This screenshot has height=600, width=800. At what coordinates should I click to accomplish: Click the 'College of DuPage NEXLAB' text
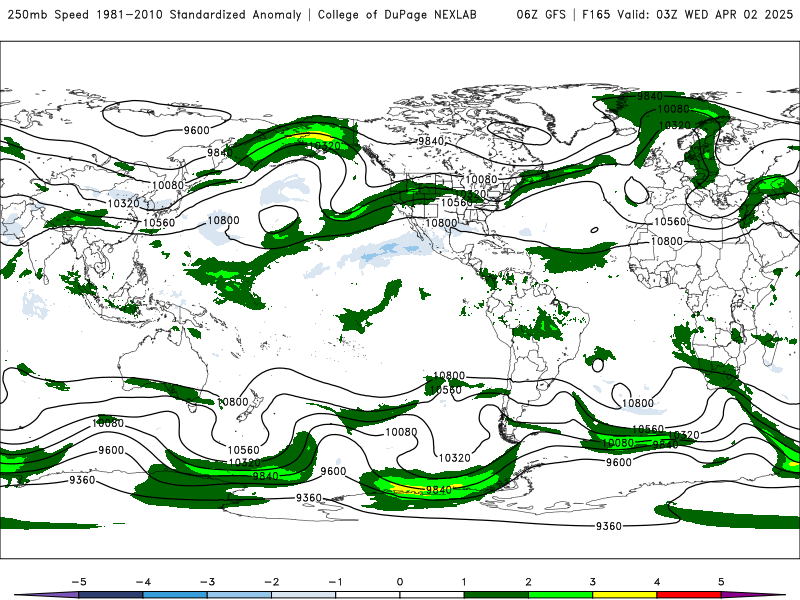pos(397,15)
